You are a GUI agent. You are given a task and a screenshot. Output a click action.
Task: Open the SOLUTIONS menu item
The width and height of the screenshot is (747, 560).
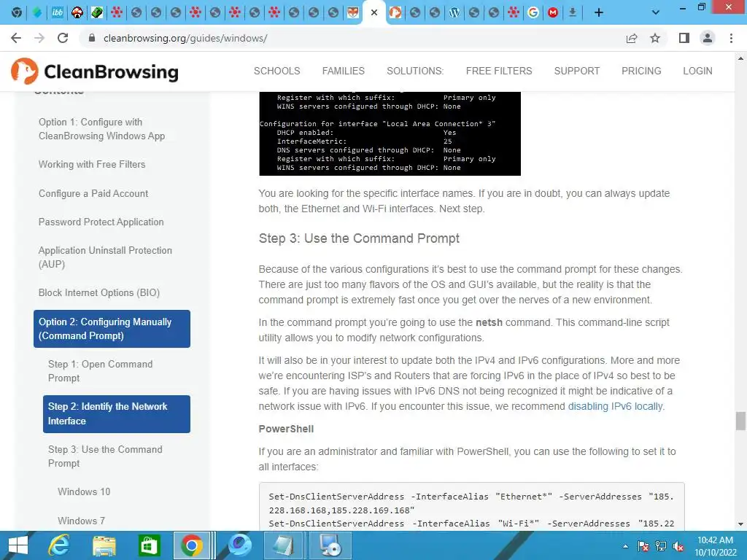pyautogui.click(x=415, y=71)
